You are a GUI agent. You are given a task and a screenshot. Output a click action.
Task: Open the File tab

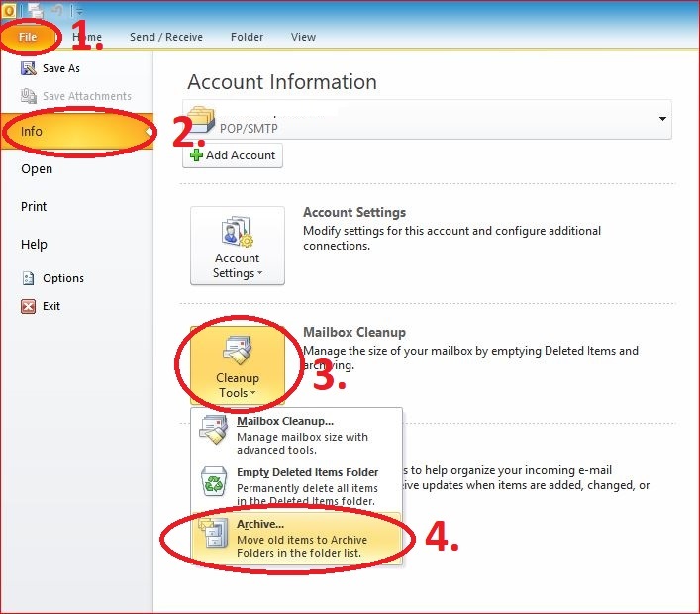[28, 37]
